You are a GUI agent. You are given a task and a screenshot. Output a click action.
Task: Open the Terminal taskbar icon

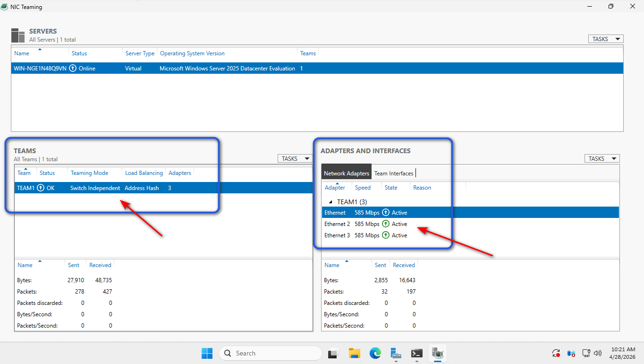tap(416, 353)
